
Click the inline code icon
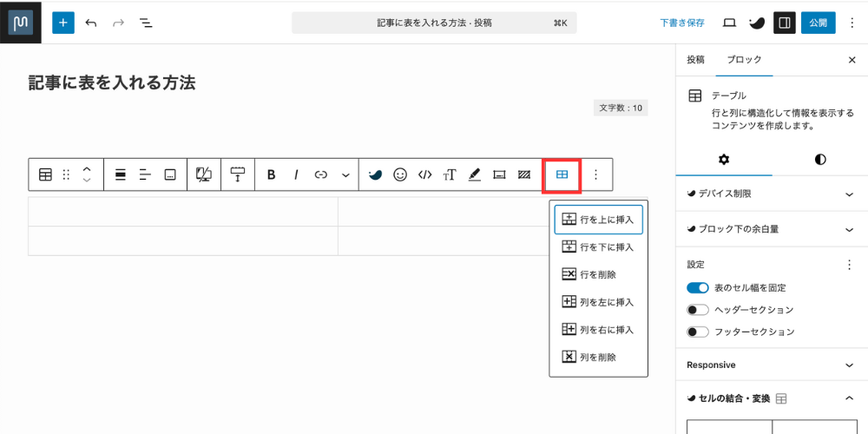click(x=424, y=174)
